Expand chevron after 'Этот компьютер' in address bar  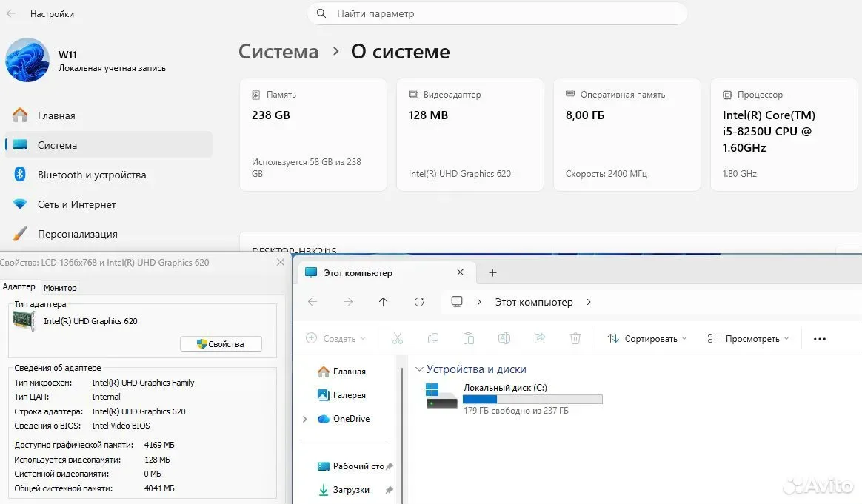coord(589,302)
